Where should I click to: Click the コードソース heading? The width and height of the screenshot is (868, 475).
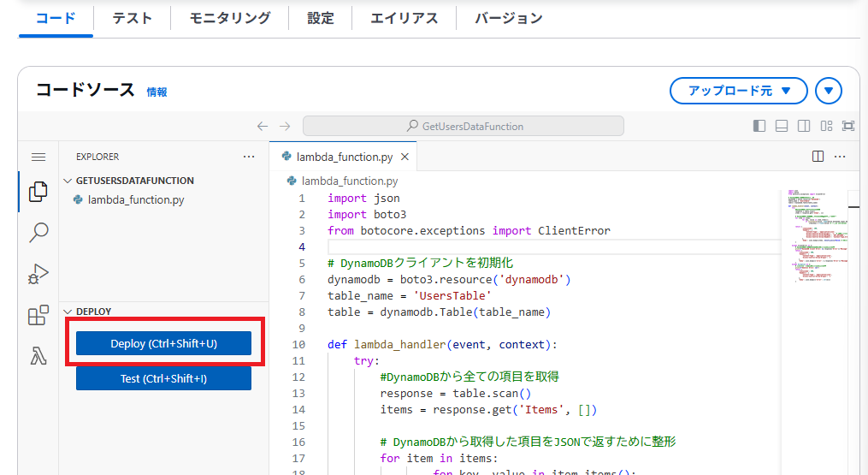[x=86, y=90]
